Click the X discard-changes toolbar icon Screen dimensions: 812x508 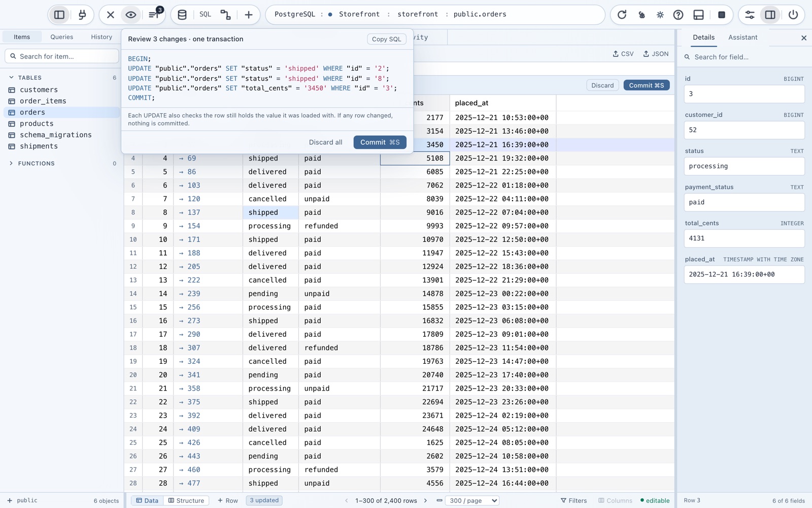(x=111, y=15)
